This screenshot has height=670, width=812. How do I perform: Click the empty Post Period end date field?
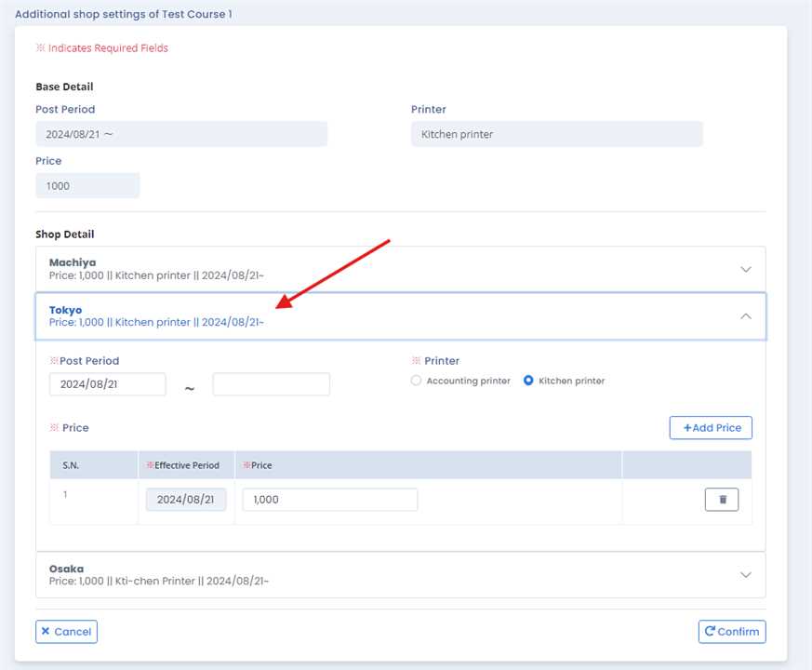coord(271,384)
